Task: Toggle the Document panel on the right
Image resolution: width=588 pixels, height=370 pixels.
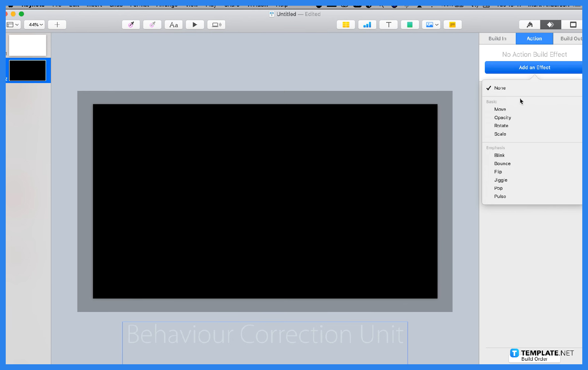Action: click(573, 24)
